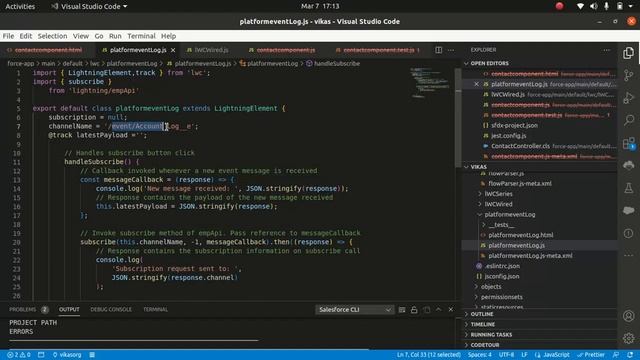Image resolution: width=640 pixels, height=360 pixels.
Task: Open ContactController.cls in Open Editors
Action: tap(520, 146)
